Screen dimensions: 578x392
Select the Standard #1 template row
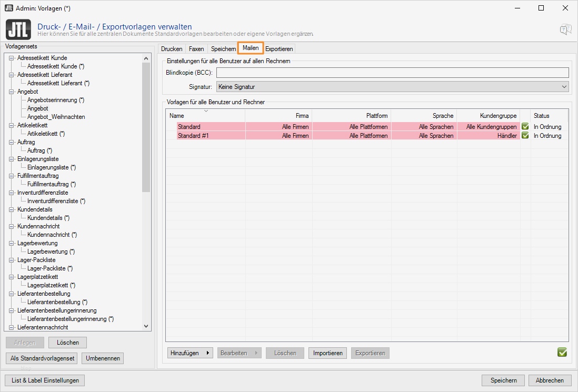(367, 136)
